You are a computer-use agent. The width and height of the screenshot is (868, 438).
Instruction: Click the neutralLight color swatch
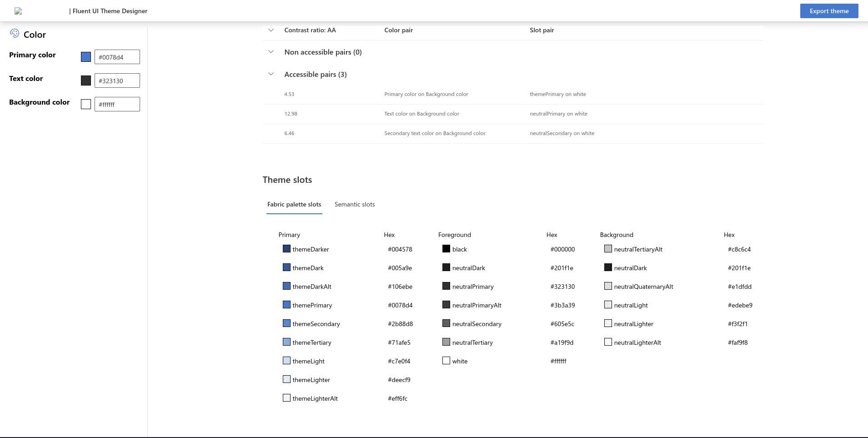(608, 304)
